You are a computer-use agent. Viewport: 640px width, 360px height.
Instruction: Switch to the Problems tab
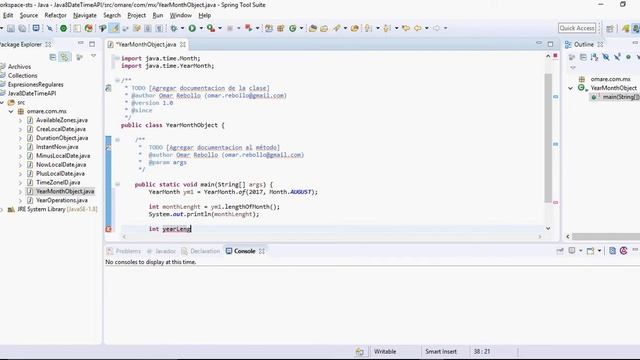tap(124, 251)
